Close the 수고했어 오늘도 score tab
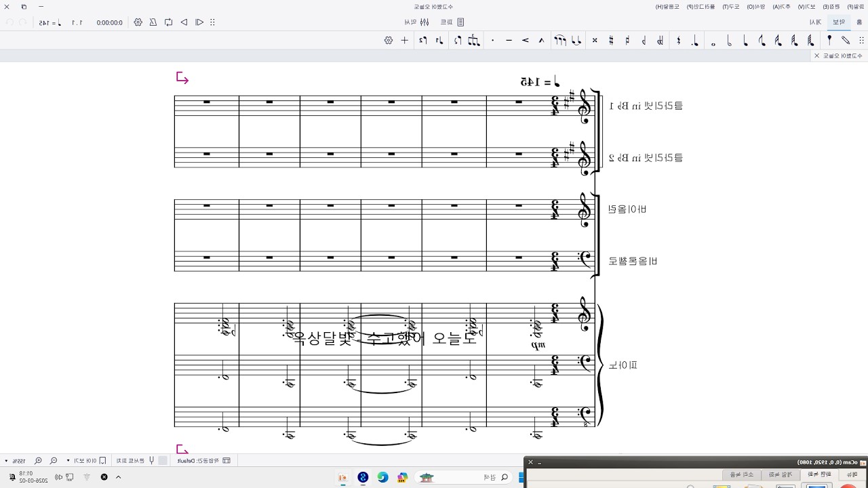Image resolution: width=868 pixels, height=488 pixels. coord(816,56)
